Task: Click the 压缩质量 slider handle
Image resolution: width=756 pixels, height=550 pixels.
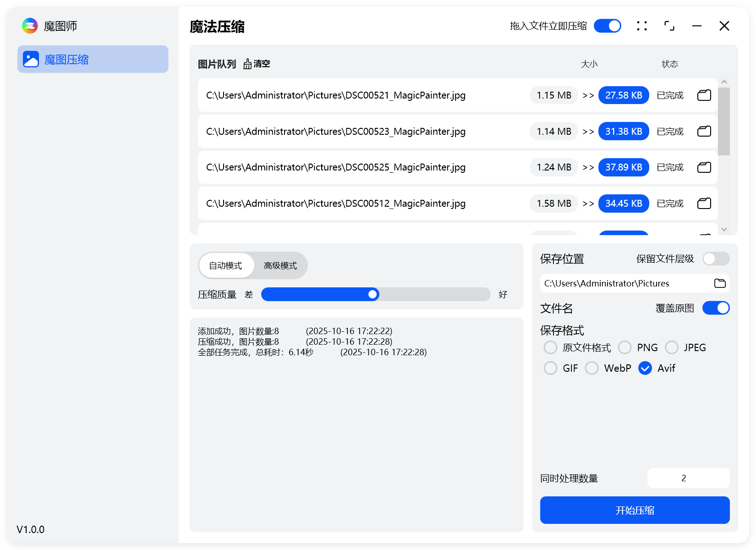Action: [x=373, y=294]
